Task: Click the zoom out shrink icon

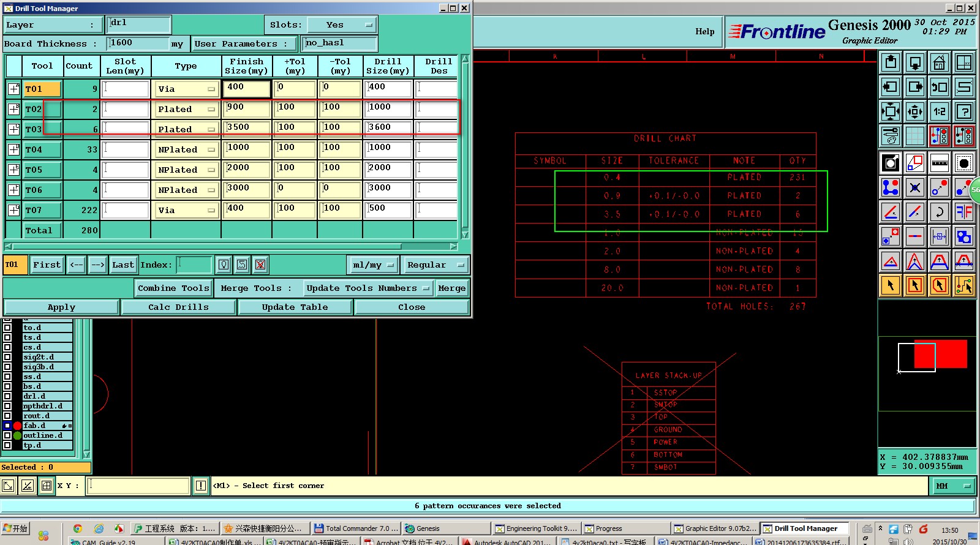Action: pyautogui.click(x=915, y=111)
